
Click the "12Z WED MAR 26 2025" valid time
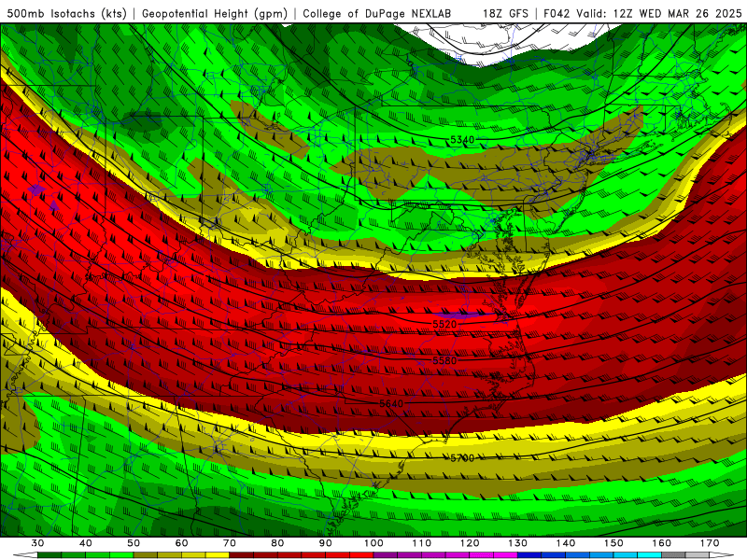click(678, 14)
